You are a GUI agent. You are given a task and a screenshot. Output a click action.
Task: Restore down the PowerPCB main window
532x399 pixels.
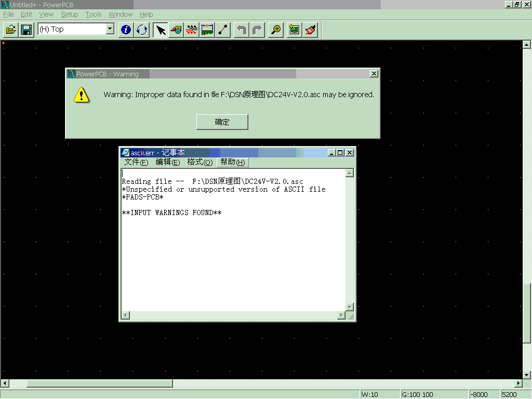(517, 5)
